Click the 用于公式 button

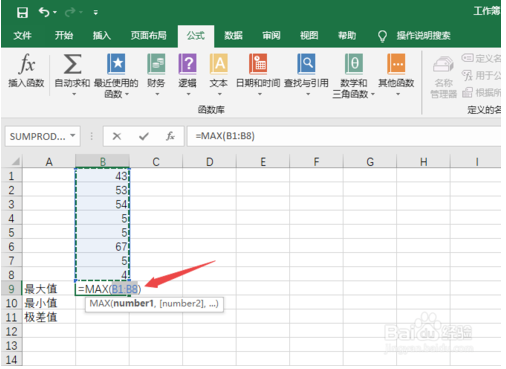pyautogui.click(x=481, y=76)
